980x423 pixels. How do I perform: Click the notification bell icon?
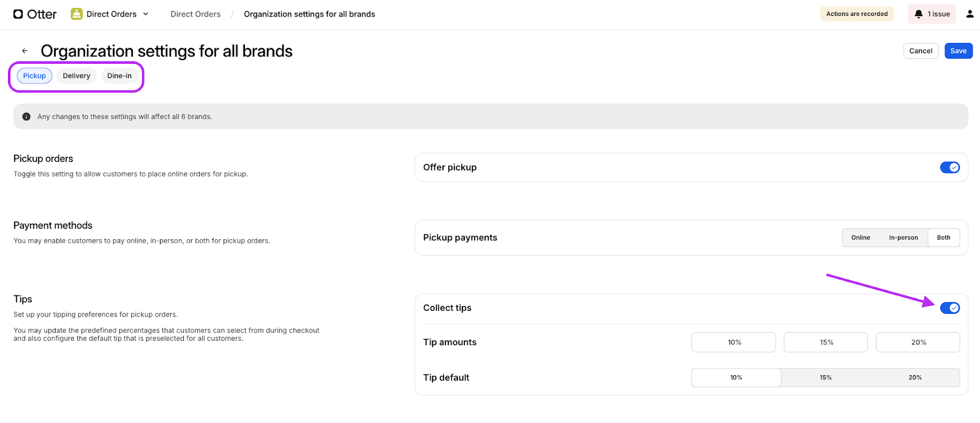(919, 14)
